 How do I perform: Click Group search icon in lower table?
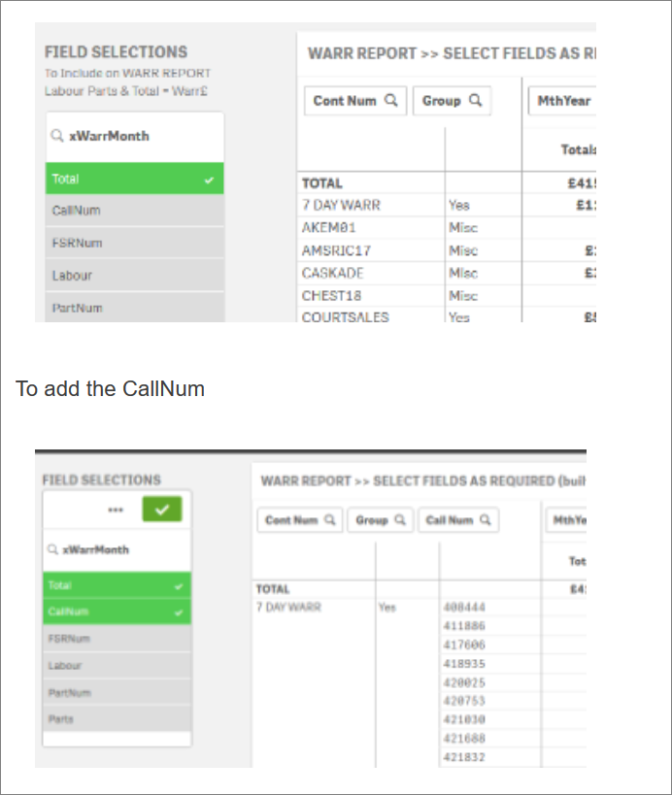[400, 520]
